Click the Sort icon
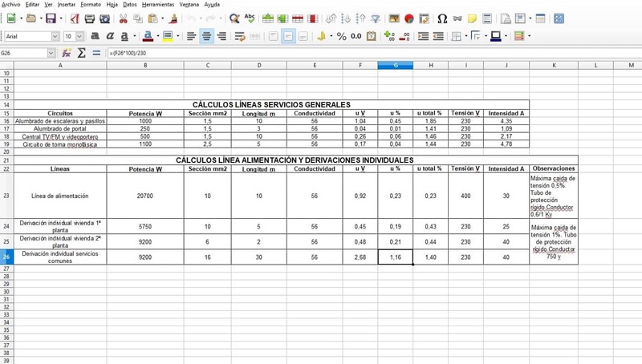Image resolution: width=642 pixels, height=364 pixels. point(331,18)
